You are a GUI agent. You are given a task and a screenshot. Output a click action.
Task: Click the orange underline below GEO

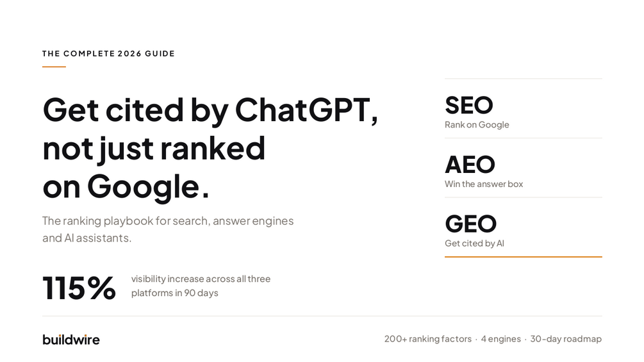coord(524,257)
